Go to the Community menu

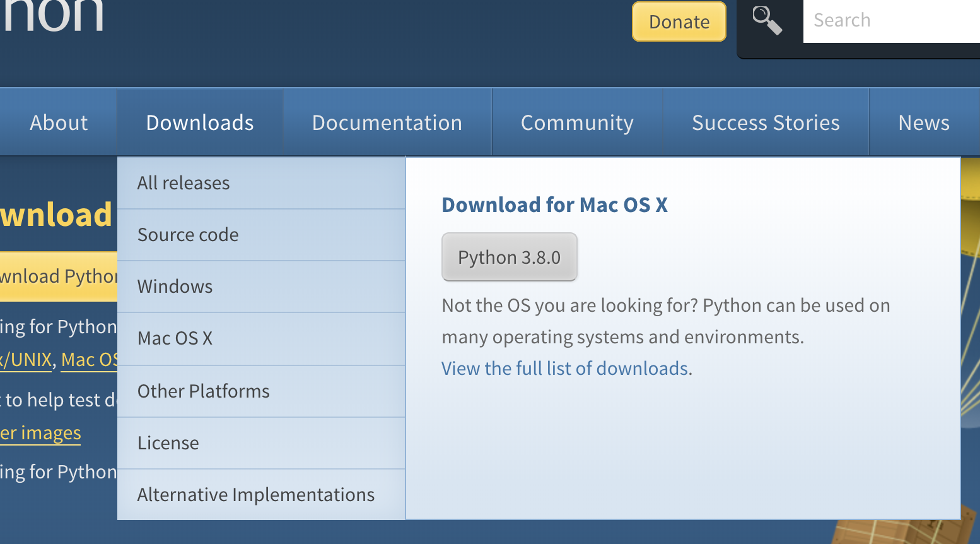(x=577, y=122)
